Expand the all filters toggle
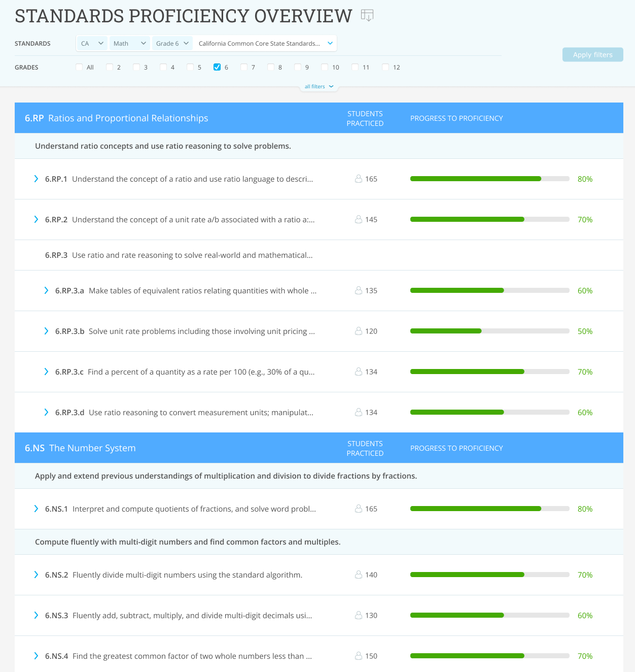This screenshot has height=672, width=635. 319,86
